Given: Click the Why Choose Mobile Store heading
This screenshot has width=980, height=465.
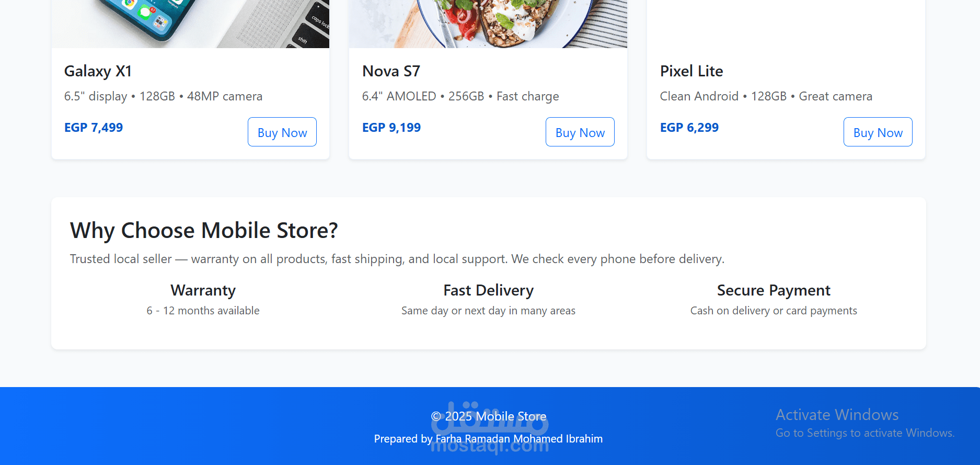Looking at the screenshot, I should (204, 231).
